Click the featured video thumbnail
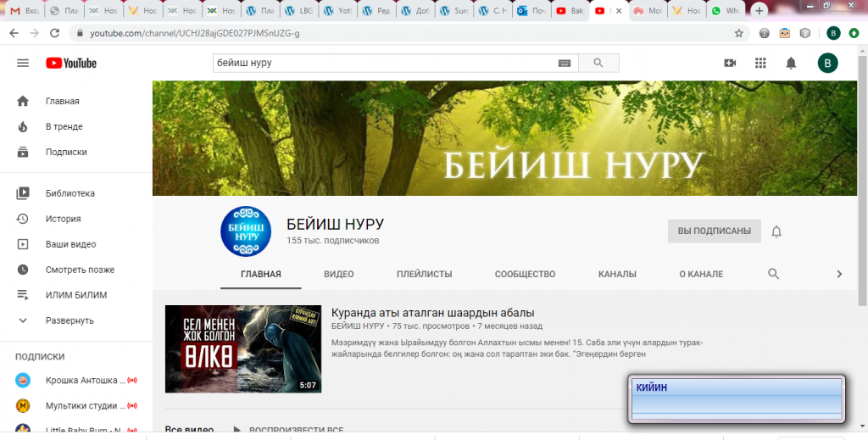Image resolution: width=868 pixels, height=440 pixels. point(243,348)
